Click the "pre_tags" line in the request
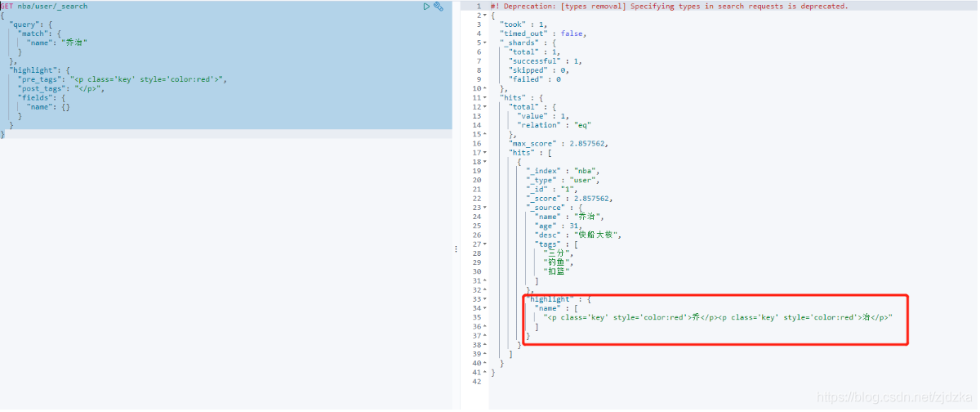The height and width of the screenshot is (412, 980). pyautogui.click(x=122, y=79)
